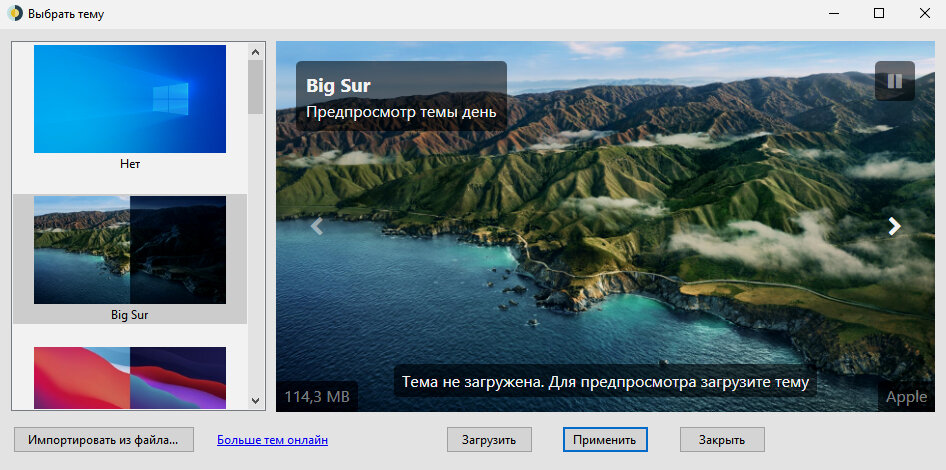Open the 'Больше тем онлайн' link
This screenshot has width=946, height=470.
272,440
